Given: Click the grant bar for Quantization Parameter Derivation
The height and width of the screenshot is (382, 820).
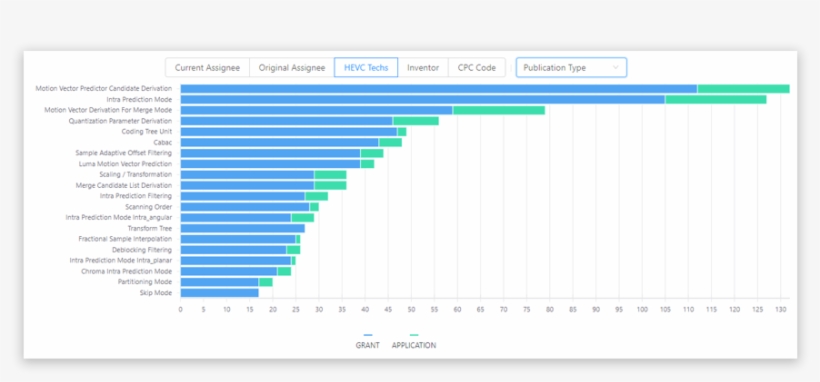Looking at the screenshot, I should 287,121.
